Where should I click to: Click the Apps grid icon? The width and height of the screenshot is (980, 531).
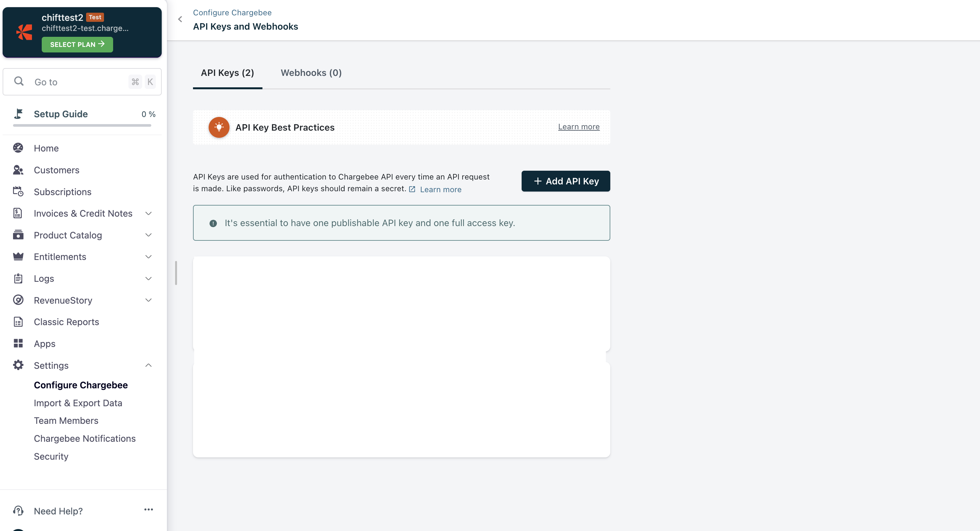click(18, 344)
